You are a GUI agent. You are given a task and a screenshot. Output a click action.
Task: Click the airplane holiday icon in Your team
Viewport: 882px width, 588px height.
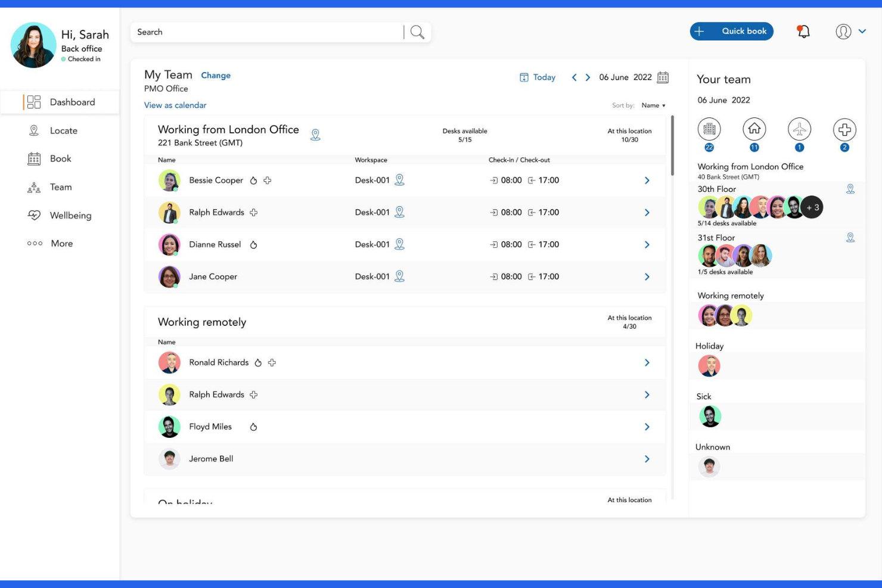tap(799, 129)
